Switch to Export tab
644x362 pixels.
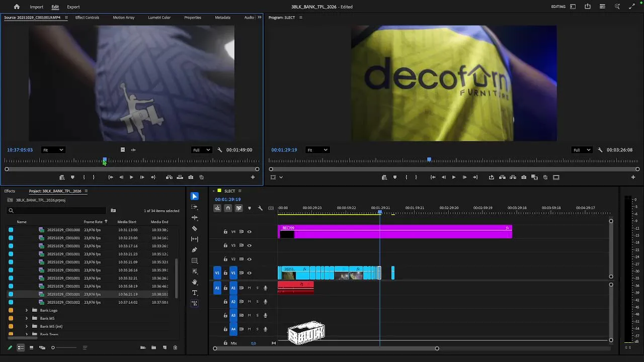pos(73,7)
